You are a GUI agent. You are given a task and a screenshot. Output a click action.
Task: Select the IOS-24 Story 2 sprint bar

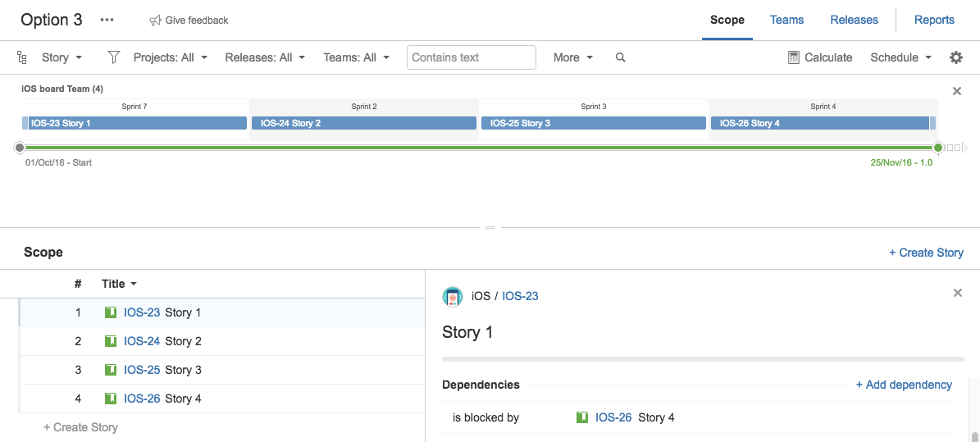[x=364, y=123]
